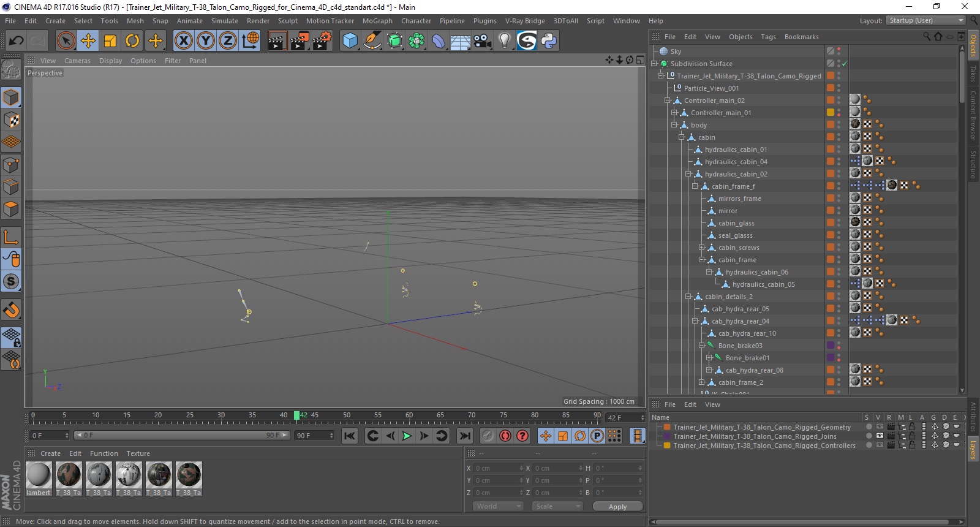Click Rigged_Controllers layer color swatch
This screenshot has height=527, width=980.
point(667,445)
